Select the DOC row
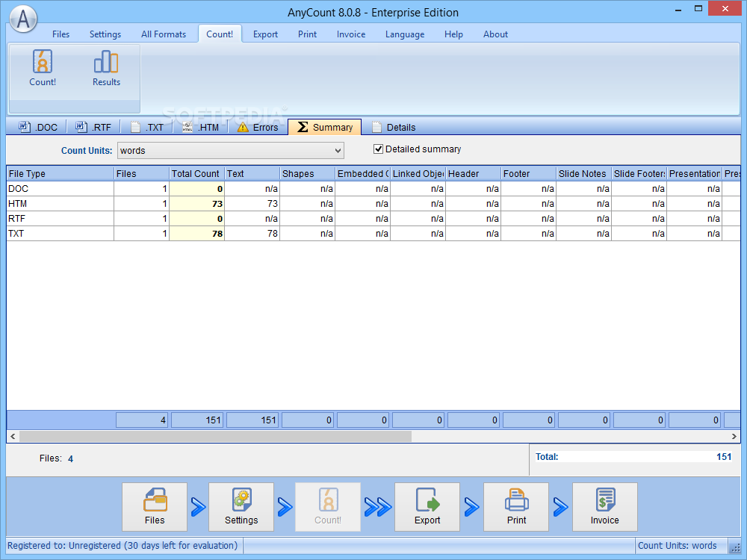Image resolution: width=747 pixels, height=560 pixels. click(x=373, y=189)
